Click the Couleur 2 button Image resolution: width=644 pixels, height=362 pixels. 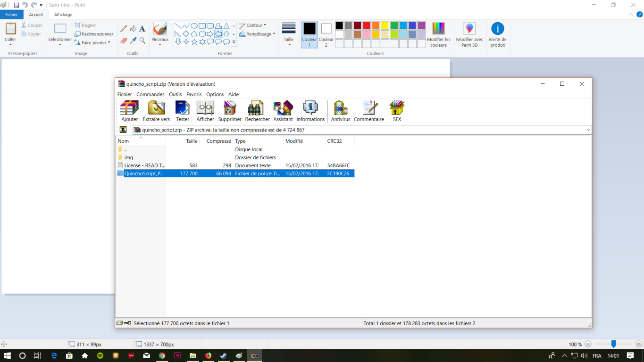point(326,34)
